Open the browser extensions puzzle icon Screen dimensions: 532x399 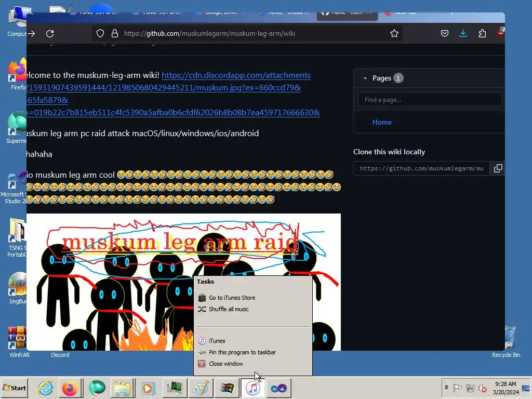pyautogui.click(x=482, y=33)
